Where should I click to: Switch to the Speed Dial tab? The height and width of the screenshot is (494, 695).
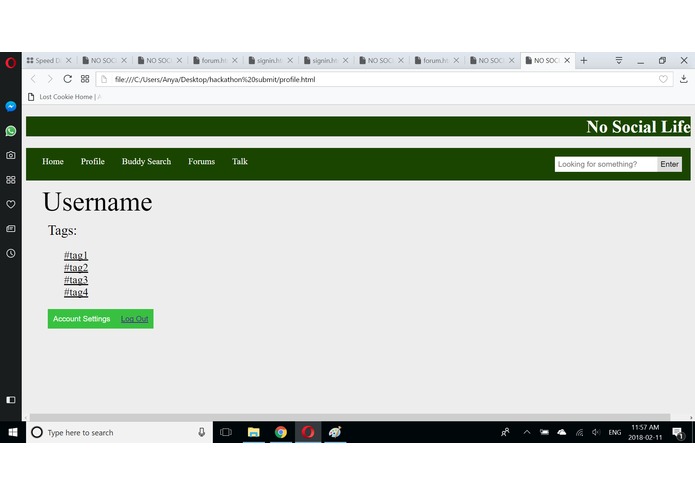[x=48, y=60]
